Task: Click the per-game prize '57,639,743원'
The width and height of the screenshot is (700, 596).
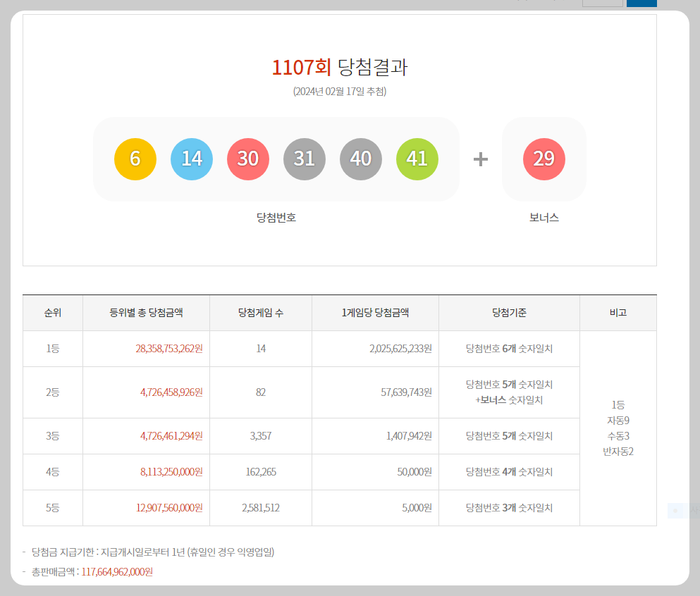Action: [407, 392]
